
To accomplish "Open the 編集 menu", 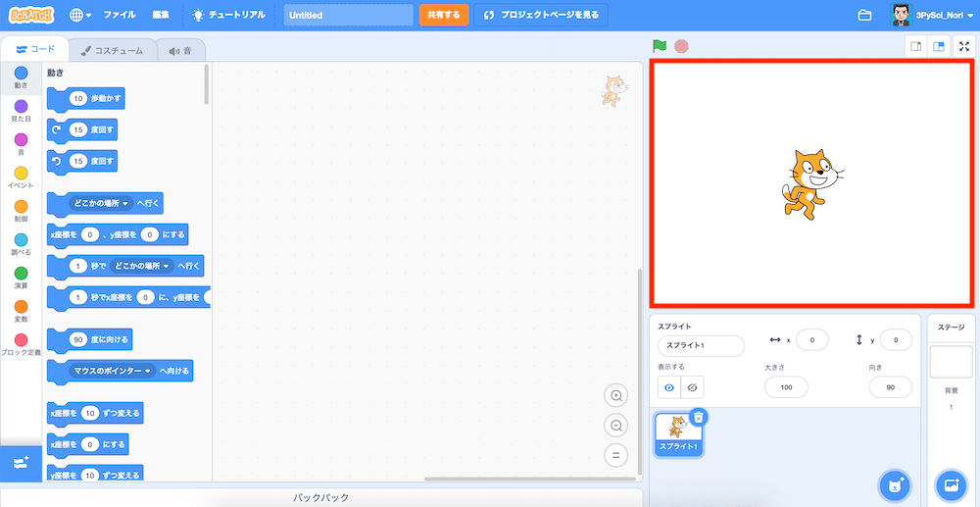I will pyautogui.click(x=161, y=15).
